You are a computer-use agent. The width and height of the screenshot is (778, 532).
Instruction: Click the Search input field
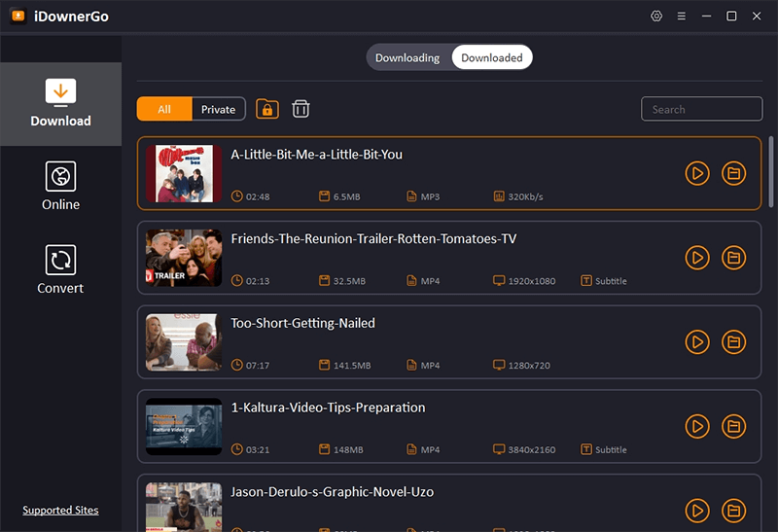pos(700,109)
